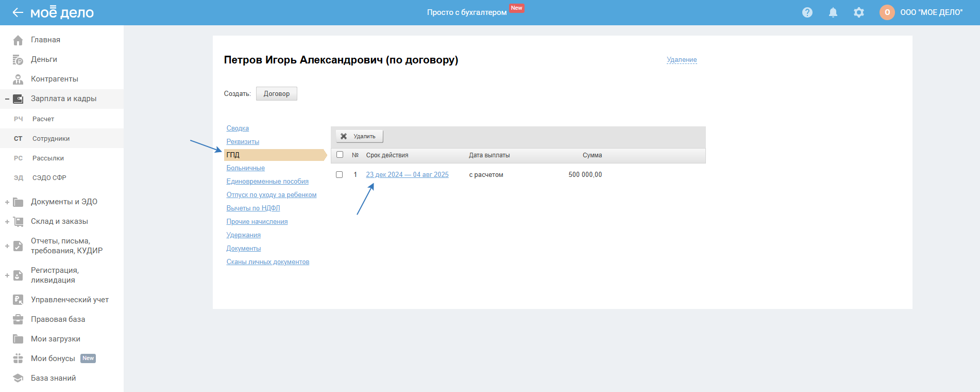Open the Удержания section link
Image resolution: width=980 pixels, height=392 pixels.
tap(243, 235)
